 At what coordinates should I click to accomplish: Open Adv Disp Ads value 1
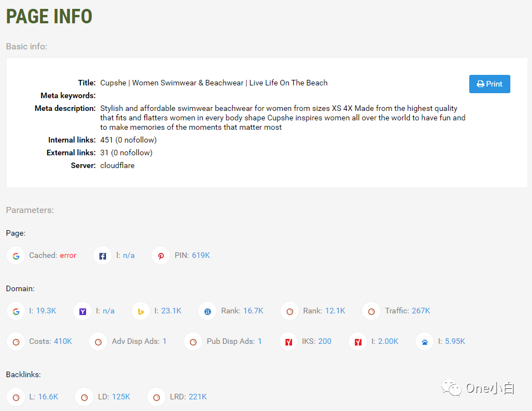tap(164, 341)
